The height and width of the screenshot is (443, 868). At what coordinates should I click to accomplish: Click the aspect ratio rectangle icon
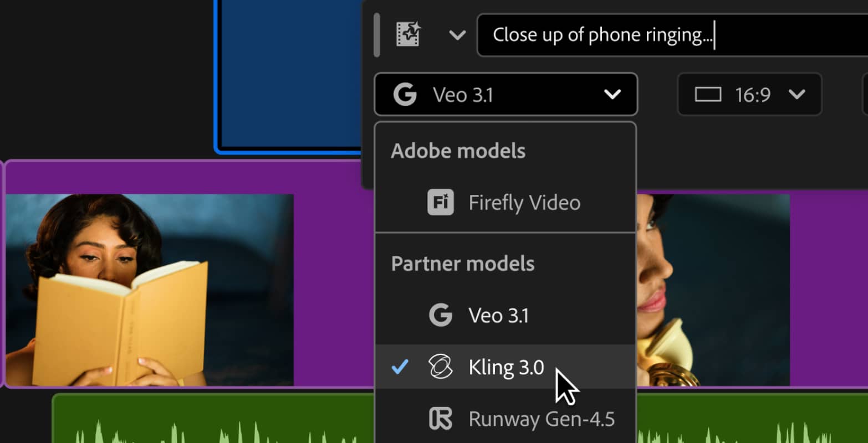click(708, 95)
